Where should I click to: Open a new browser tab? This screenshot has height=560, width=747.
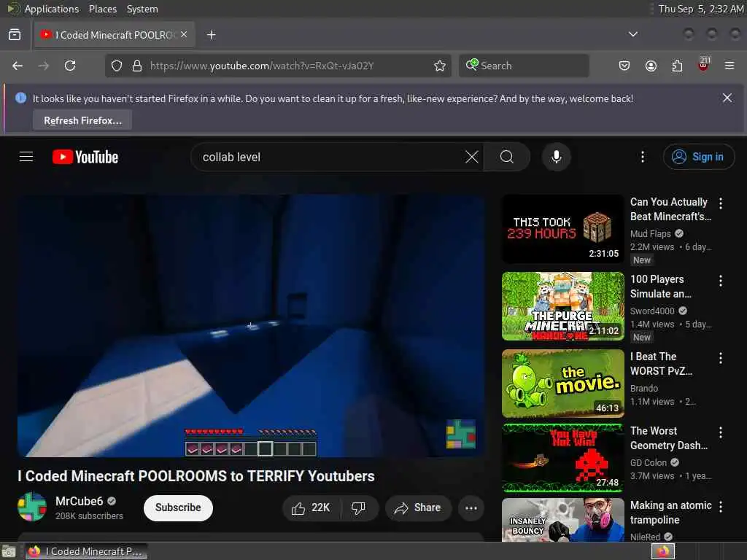(211, 35)
